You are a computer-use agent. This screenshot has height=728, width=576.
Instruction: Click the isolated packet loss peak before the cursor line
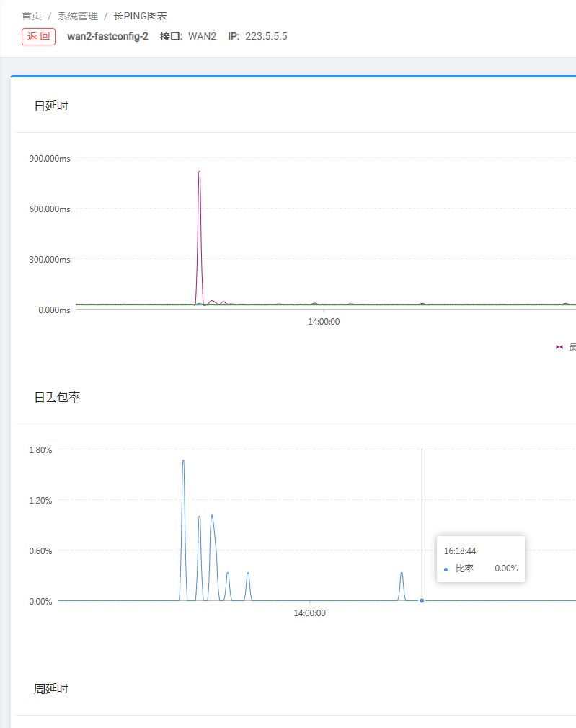[402, 574]
